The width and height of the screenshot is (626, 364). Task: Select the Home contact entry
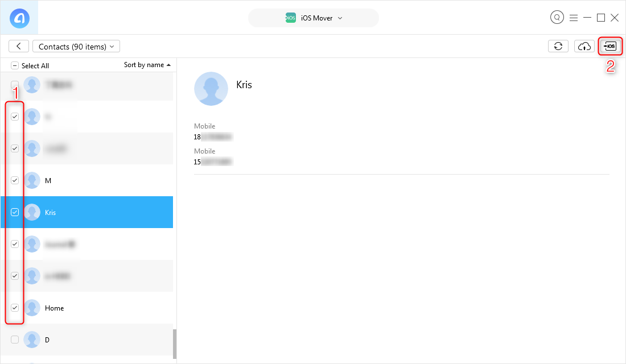85,308
